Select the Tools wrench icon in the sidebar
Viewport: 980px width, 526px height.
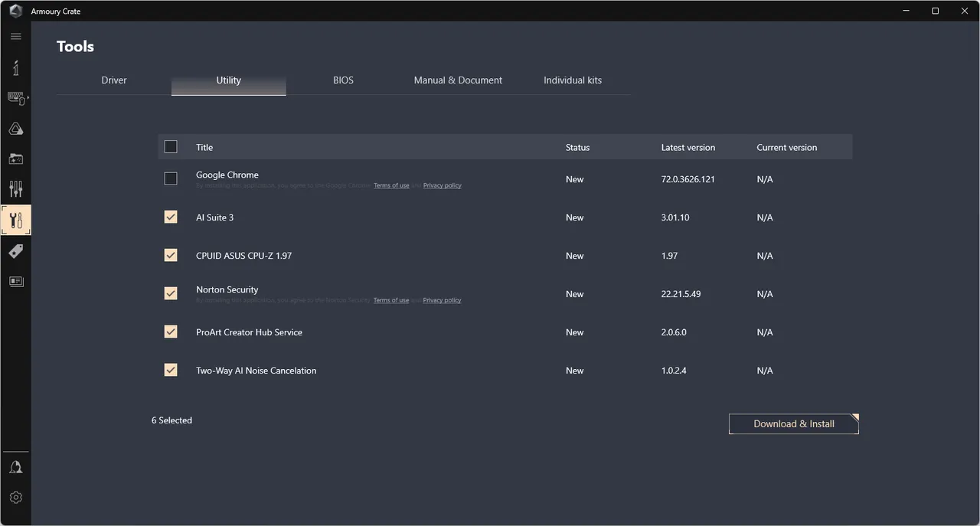pyautogui.click(x=16, y=221)
